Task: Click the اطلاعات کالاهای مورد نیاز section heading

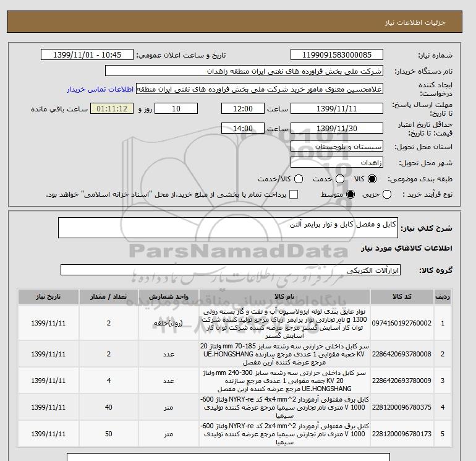Action: [407, 248]
